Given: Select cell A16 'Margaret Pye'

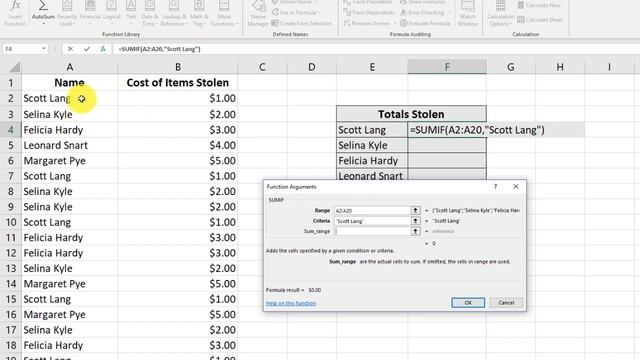Looking at the screenshot, I should (70, 315).
